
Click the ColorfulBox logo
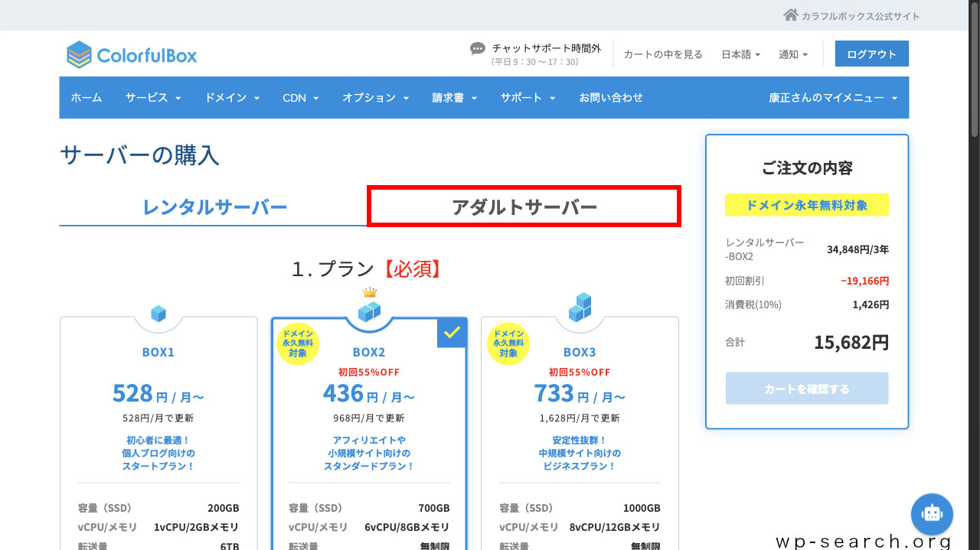click(132, 54)
